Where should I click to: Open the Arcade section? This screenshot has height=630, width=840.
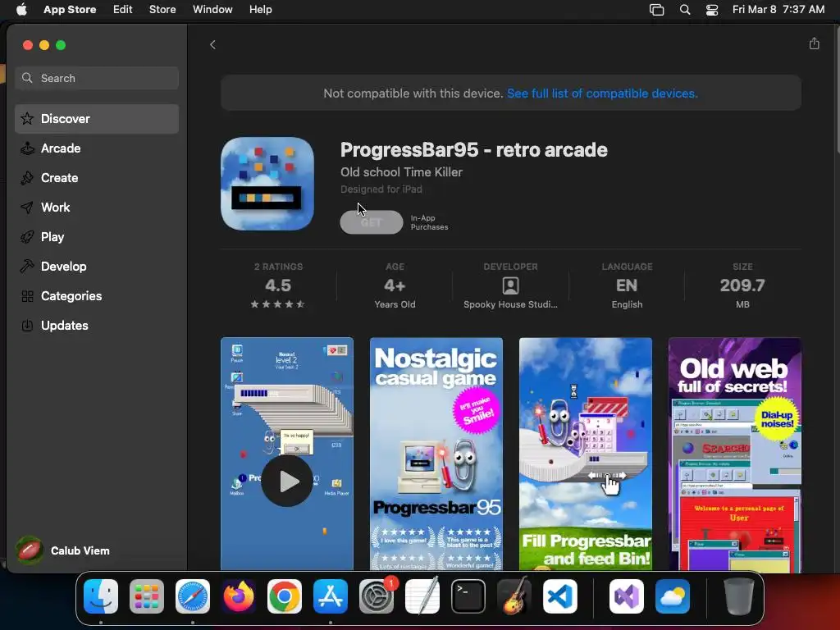coord(97,148)
